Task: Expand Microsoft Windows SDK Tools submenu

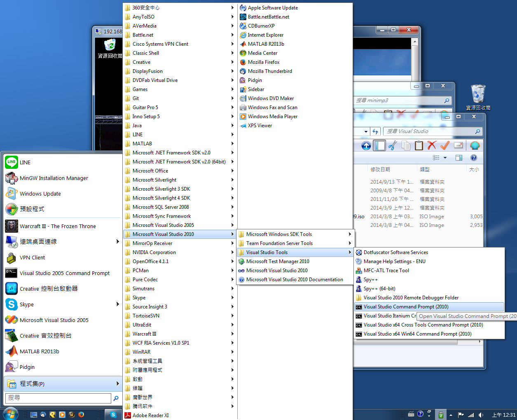Action: (295, 234)
